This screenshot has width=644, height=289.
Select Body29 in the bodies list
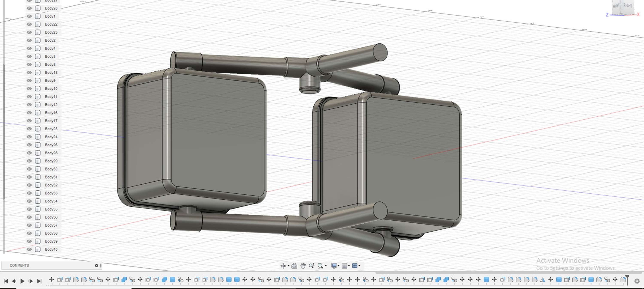[51, 161]
